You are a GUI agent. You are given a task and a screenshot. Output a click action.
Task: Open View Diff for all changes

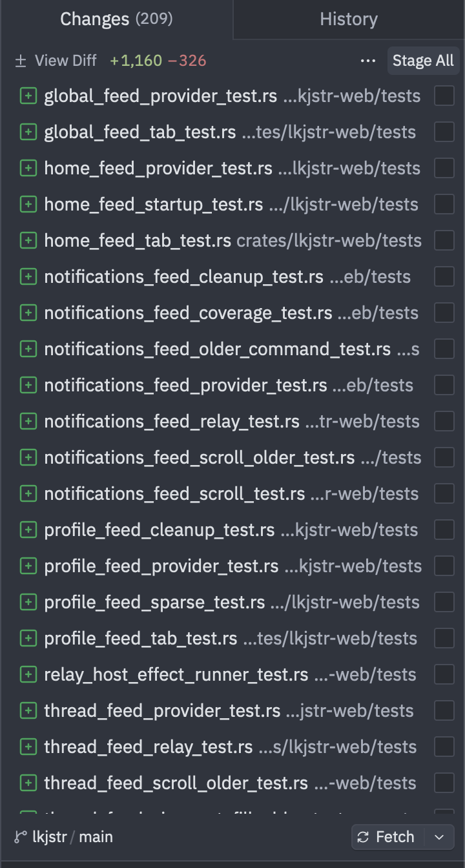tap(56, 61)
